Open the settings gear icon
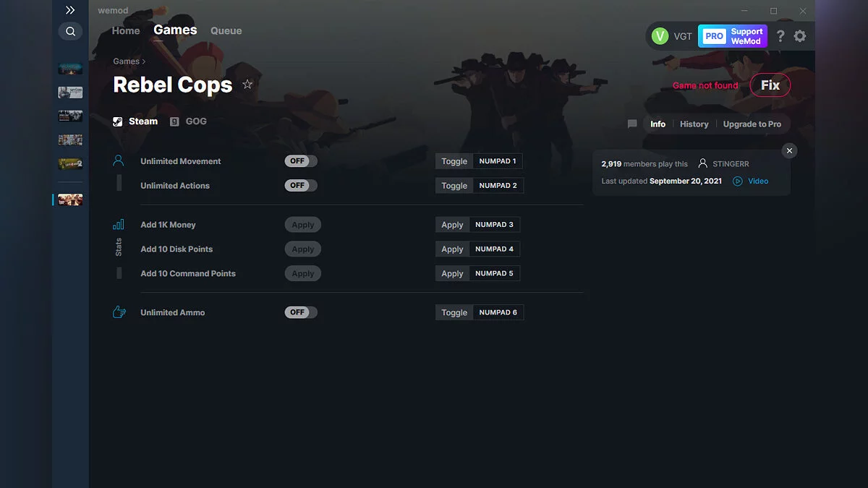868x488 pixels. point(799,36)
